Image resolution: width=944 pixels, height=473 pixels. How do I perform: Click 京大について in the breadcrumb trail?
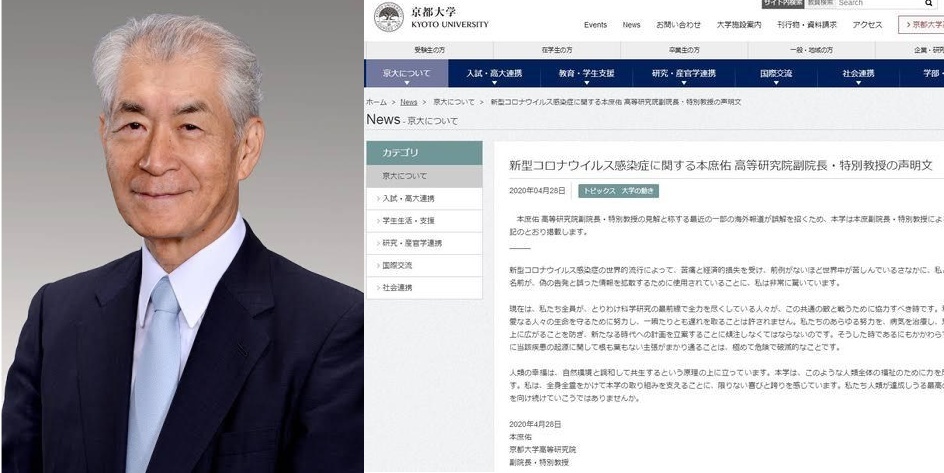[454, 102]
